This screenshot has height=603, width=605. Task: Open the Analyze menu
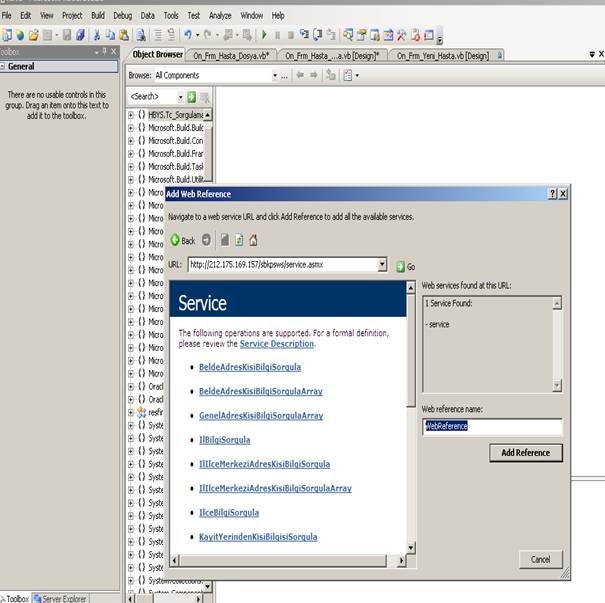point(220,16)
